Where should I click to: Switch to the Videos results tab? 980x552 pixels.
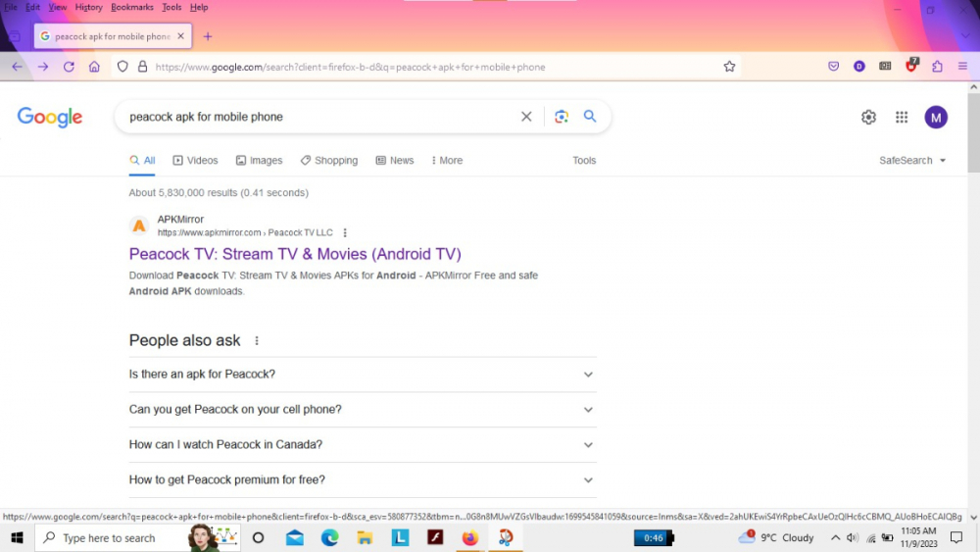[x=196, y=160]
